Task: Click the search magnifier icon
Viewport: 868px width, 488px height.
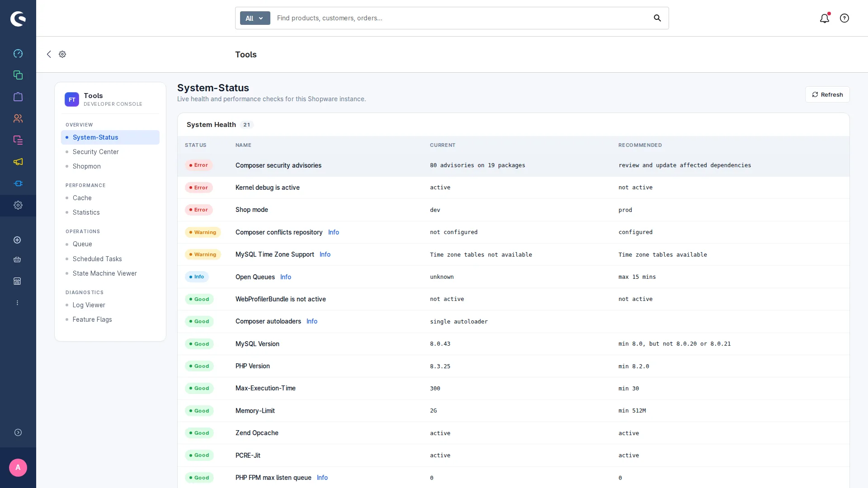Action: click(x=657, y=18)
